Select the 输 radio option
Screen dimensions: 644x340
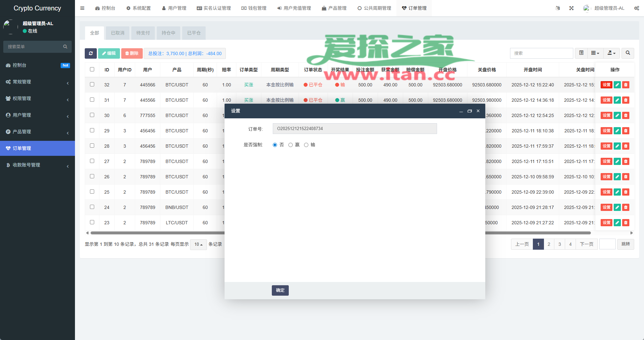[x=306, y=145]
